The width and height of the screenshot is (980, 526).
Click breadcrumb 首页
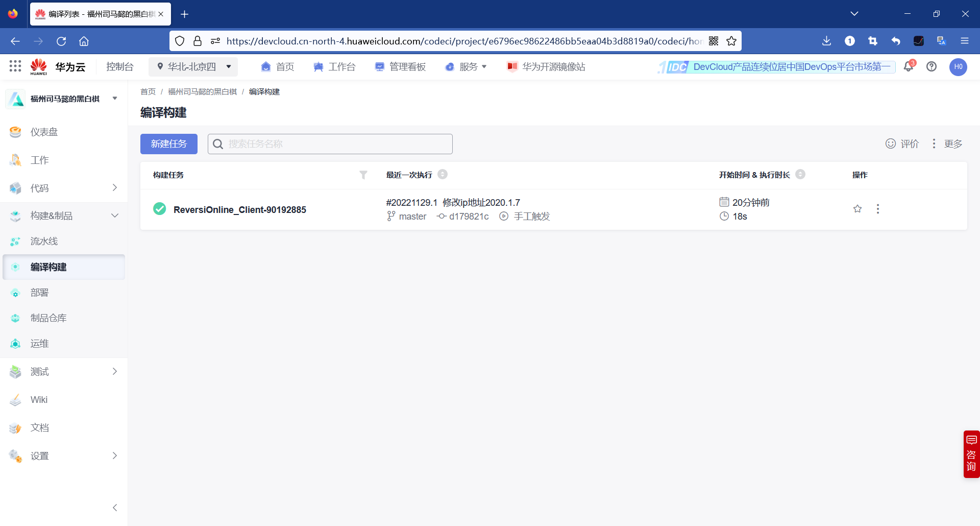click(148, 92)
